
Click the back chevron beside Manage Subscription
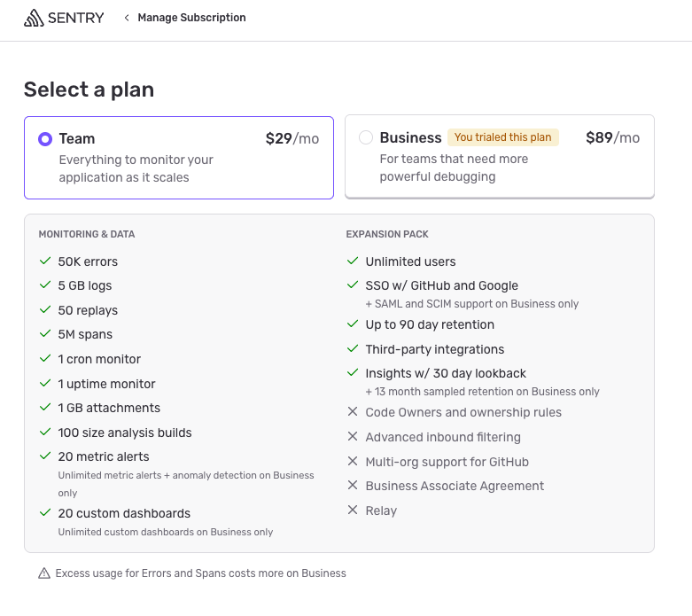tap(127, 18)
